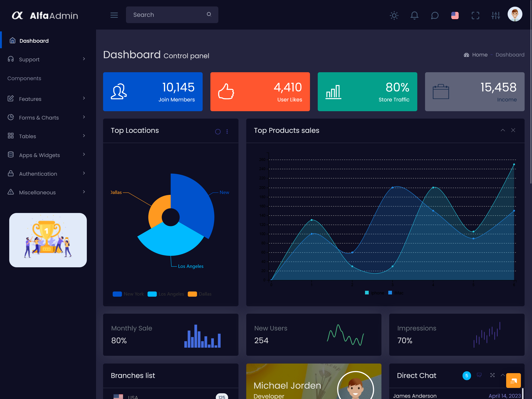Expand the Tables menu chevron
Image resolution: width=532 pixels, height=399 pixels.
point(84,136)
